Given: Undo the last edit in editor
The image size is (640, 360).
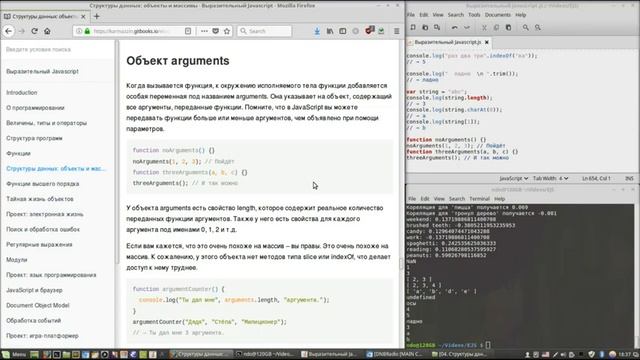Looking at the screenshot, I should coord(454,27).
